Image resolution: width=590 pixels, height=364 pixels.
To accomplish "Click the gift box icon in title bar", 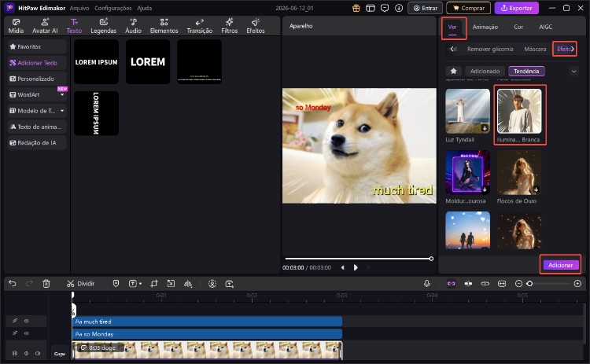I will 356,8.
